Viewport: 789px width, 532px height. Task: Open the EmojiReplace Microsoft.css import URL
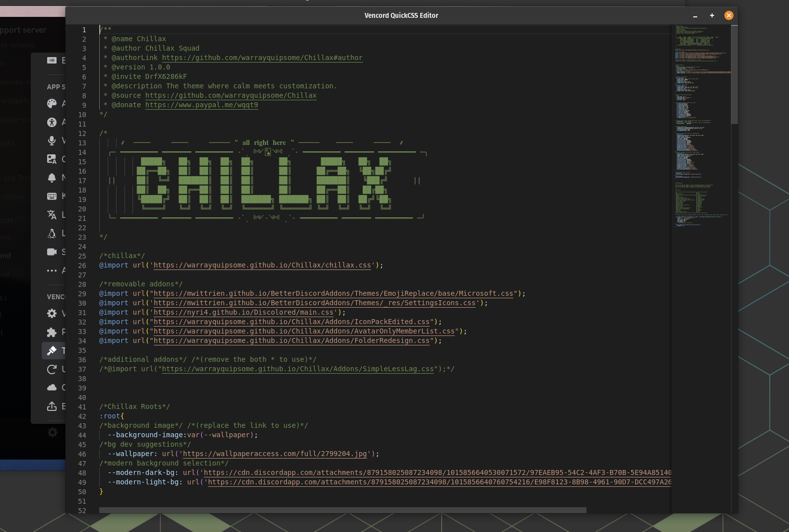[333, 293]
